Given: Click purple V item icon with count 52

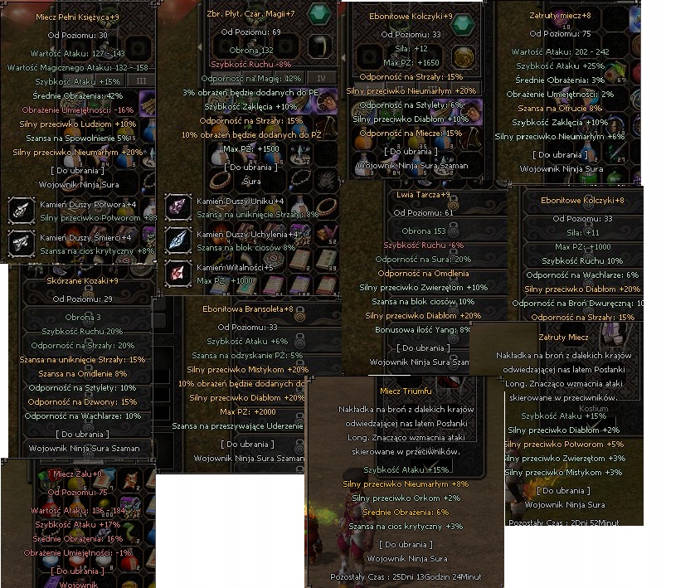Looking at the screenshot, I should point(327,234).
